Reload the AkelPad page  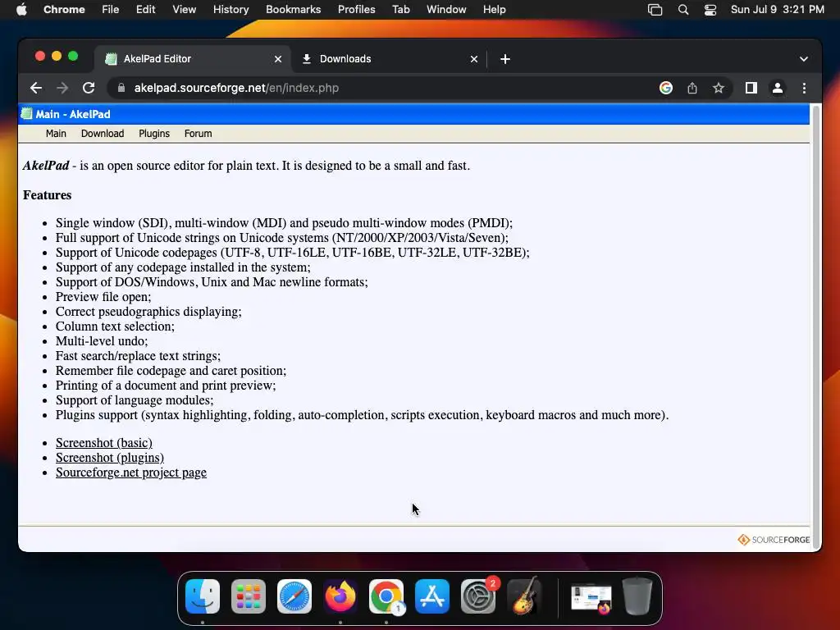89,88
